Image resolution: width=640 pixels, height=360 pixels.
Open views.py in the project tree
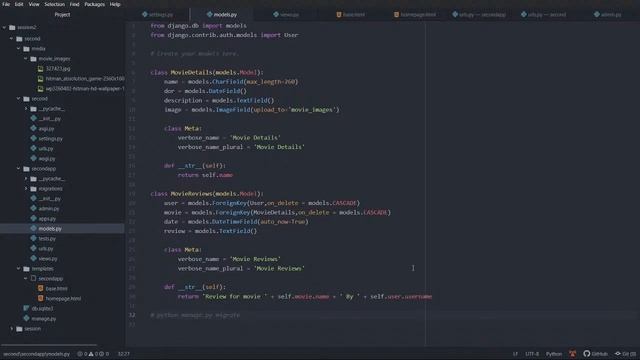click(x=48, y=259)
